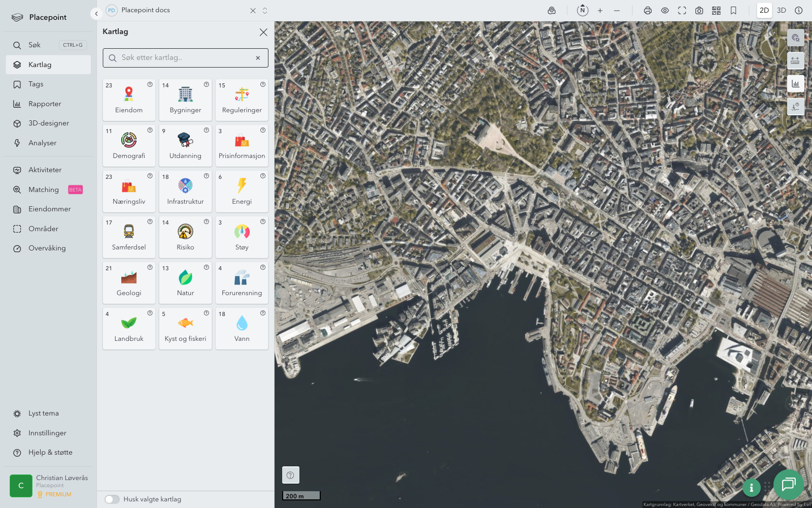812x508 pixels.
Task: Expand the Placepoint docs workspace selector
Action: 264,11
